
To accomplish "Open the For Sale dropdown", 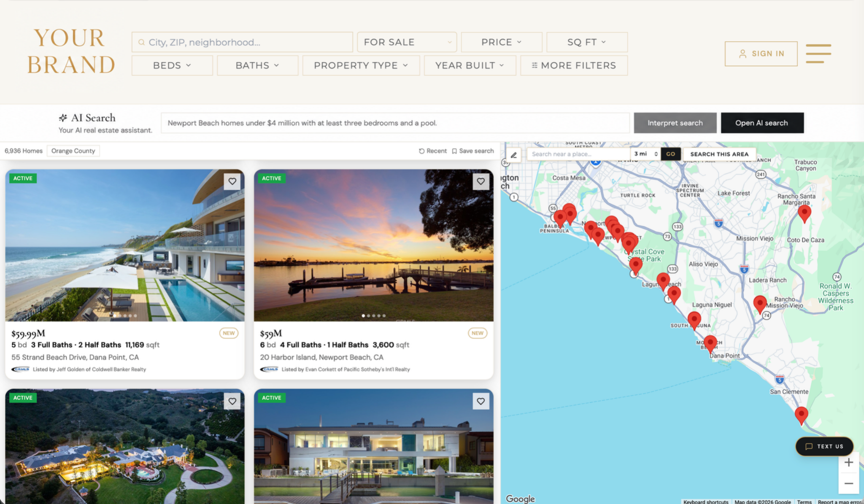I will point(407,42).
